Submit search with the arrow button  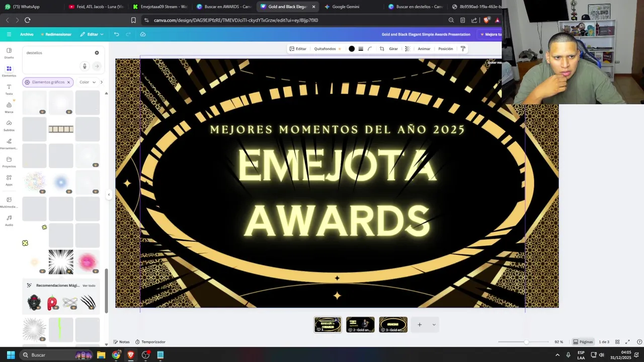click(x=97, y=66)
